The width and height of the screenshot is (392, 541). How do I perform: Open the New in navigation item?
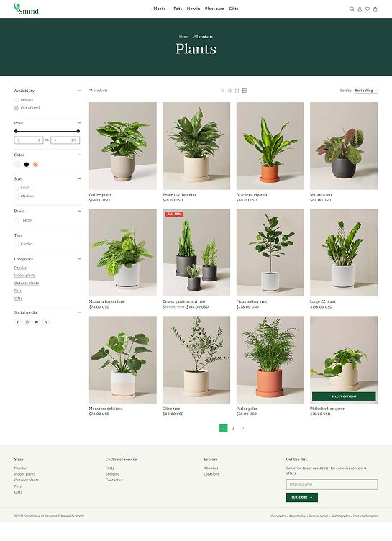[193, 9]
